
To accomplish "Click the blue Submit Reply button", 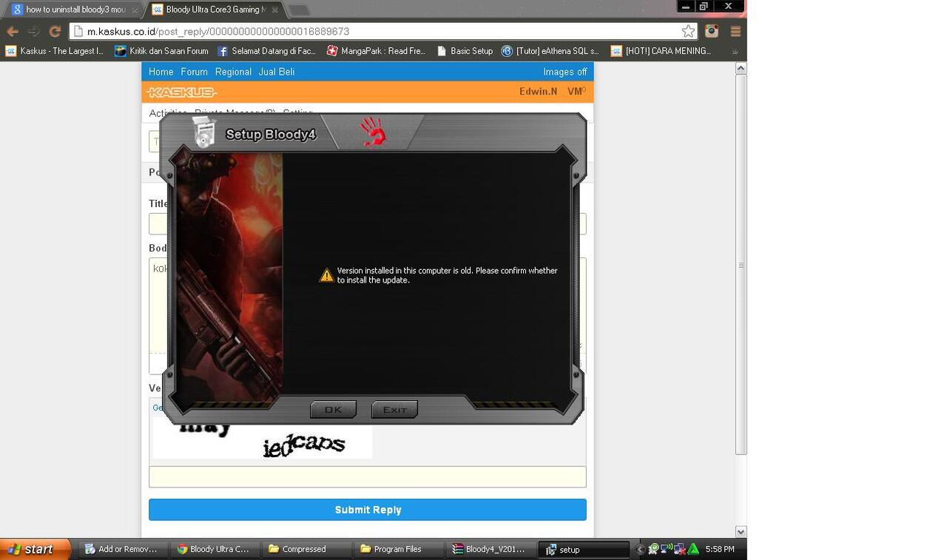I will (368, 510).
